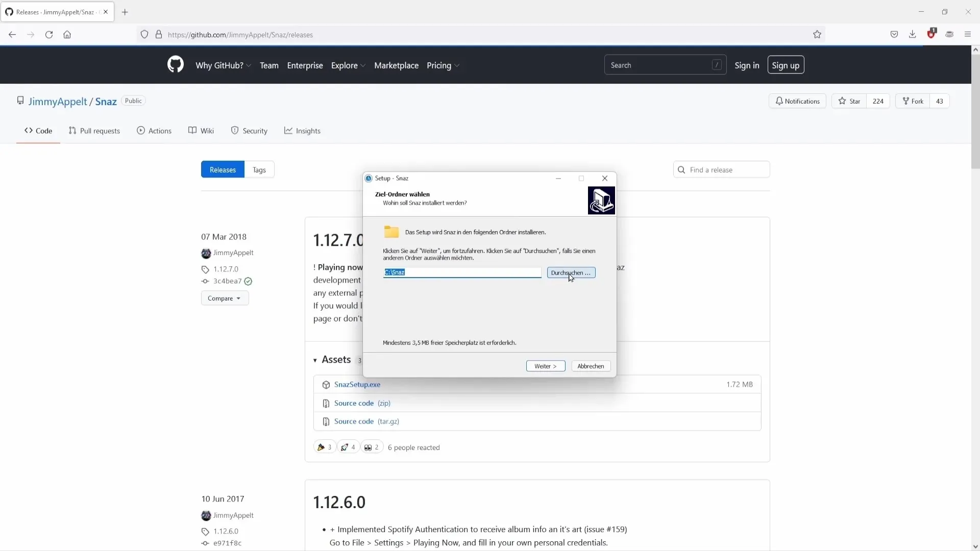Click the rocket reaction emoji button
Screen dimensions: 980x551
(348, 447)
